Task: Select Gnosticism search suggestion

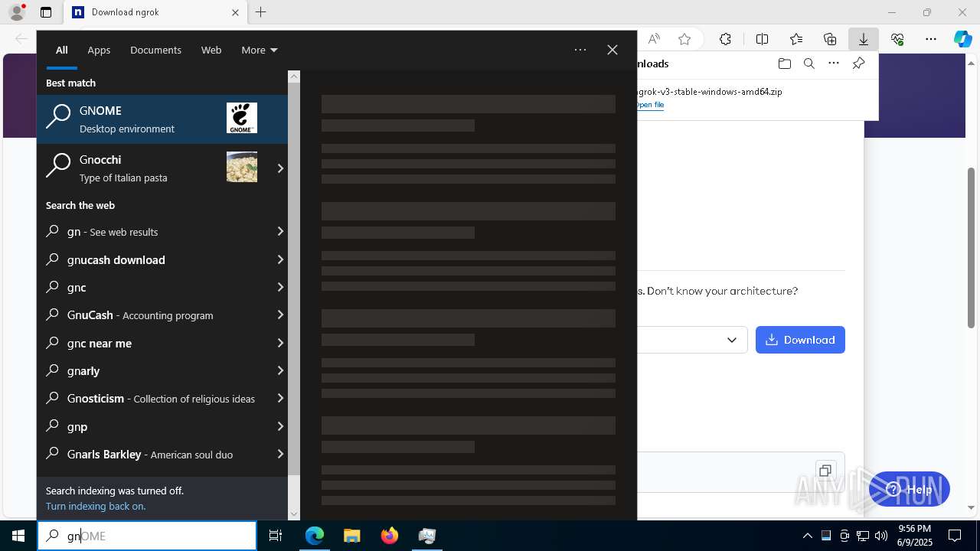Action: [x=162, y=399]
